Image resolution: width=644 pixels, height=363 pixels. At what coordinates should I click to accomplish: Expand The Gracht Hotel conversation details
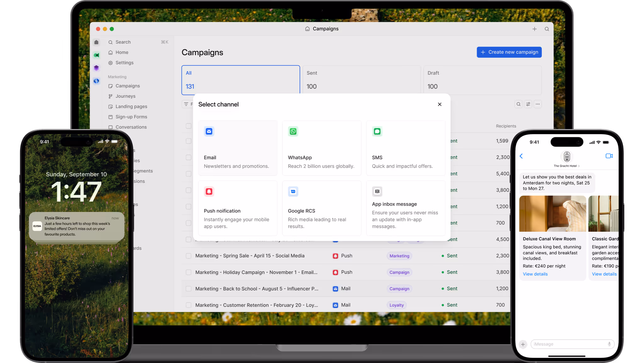(567, 166)
